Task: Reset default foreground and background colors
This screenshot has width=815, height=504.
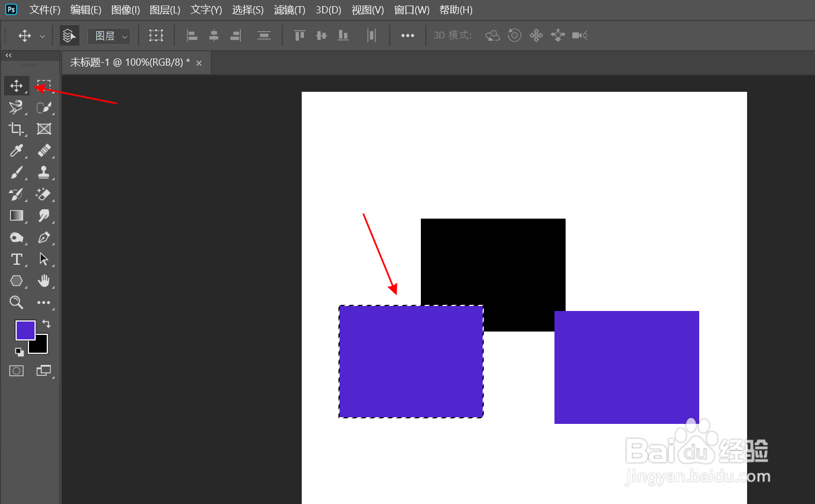Action: tap(19, 352)
